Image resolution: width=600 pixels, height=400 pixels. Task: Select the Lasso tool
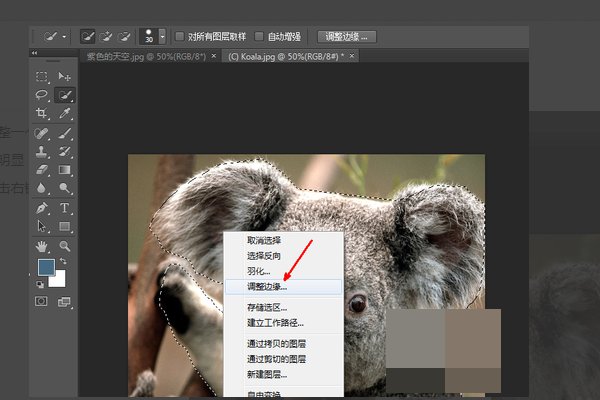coord(41,95)
